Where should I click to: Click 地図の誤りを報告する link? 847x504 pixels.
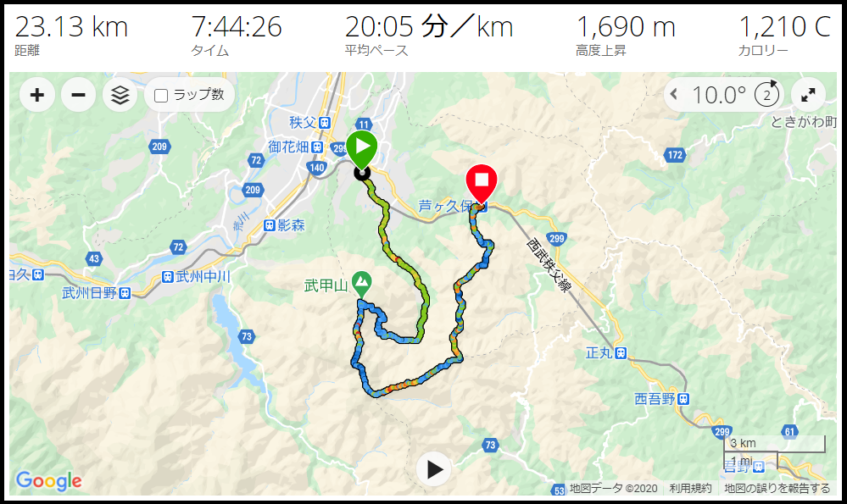coord(777,489)
